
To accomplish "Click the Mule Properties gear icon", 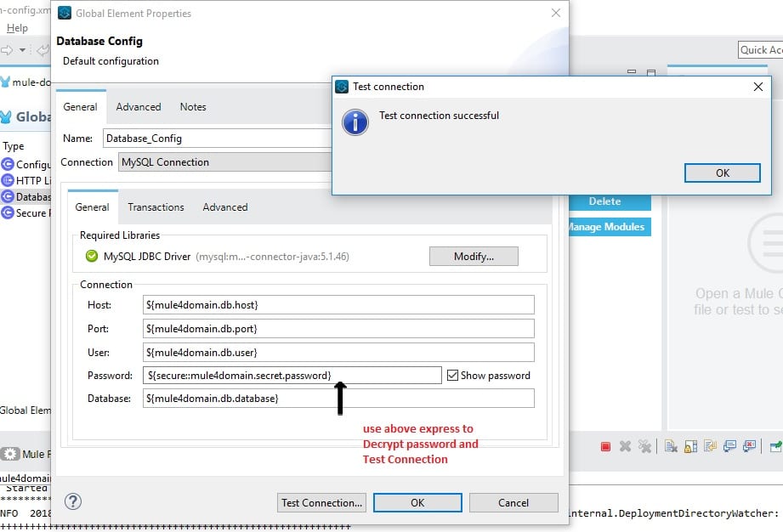I will 9,454.
